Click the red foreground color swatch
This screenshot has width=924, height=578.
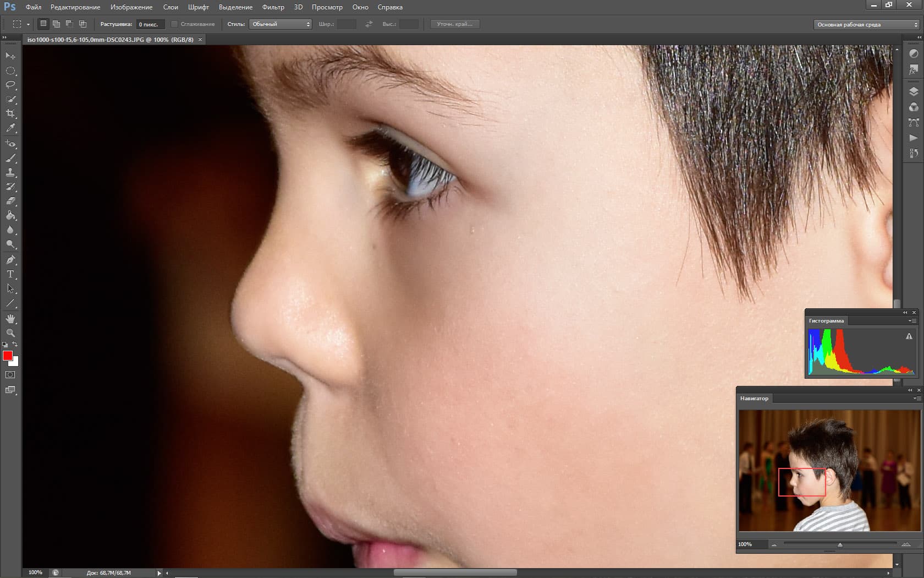[x=7, y=356]
